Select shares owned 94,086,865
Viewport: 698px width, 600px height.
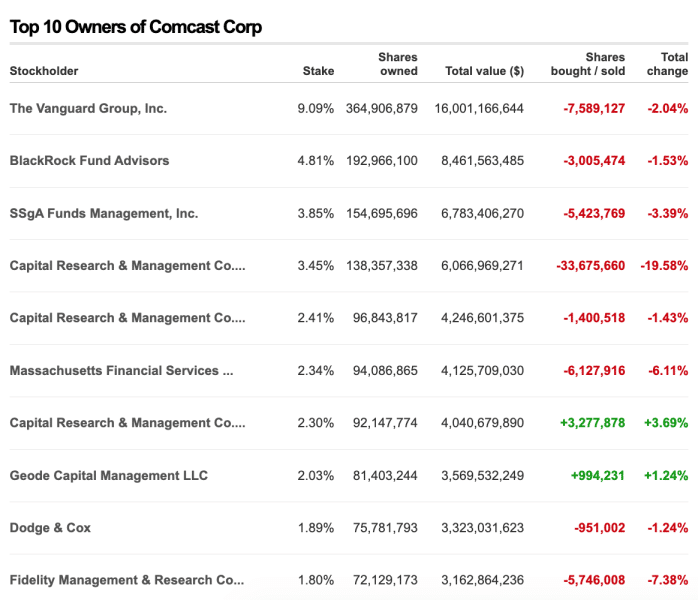tap(385, 370)
